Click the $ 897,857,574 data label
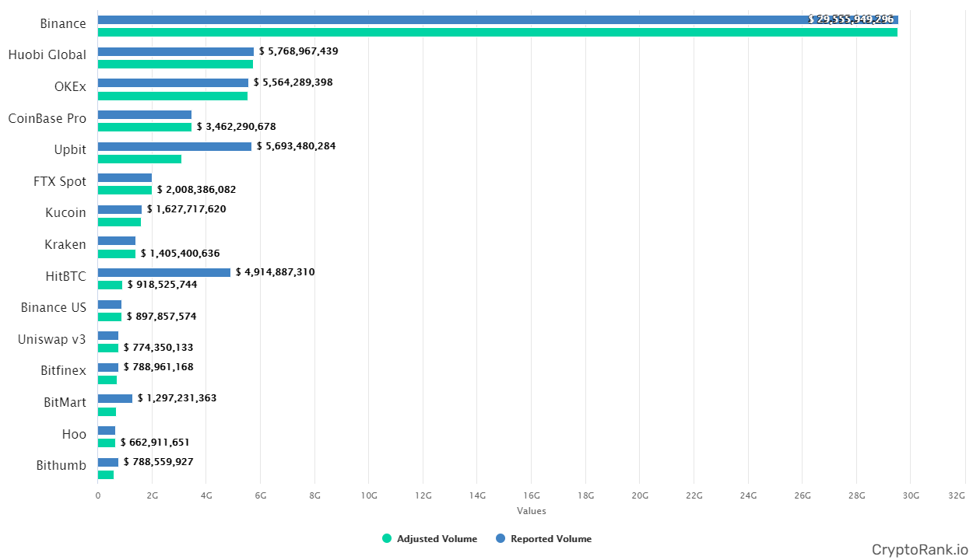The height and width of the screenshot is (560, 973). [x=162, y=317]
